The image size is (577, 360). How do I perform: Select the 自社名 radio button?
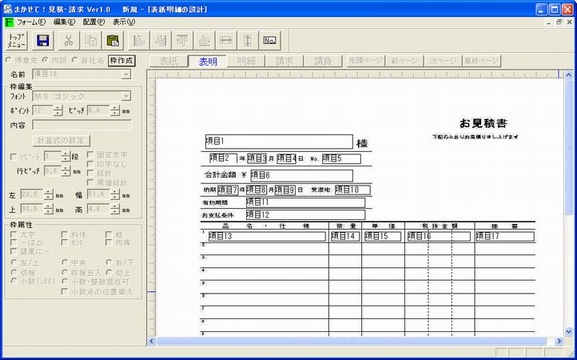click(75, 60)
